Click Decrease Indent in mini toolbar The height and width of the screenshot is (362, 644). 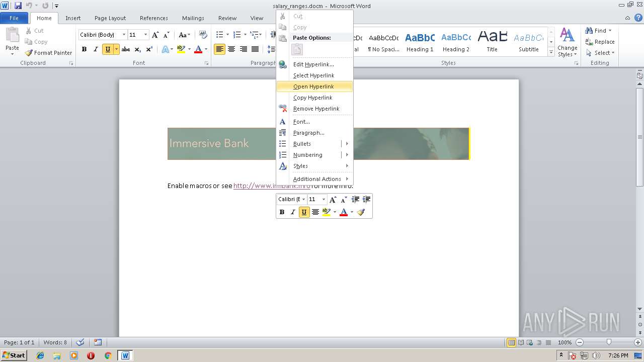coord(355,199)
